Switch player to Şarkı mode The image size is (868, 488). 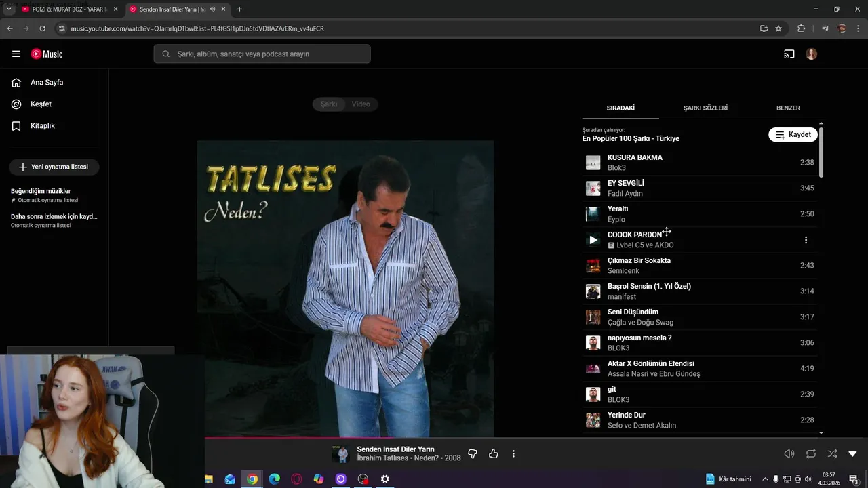[329, 104]
